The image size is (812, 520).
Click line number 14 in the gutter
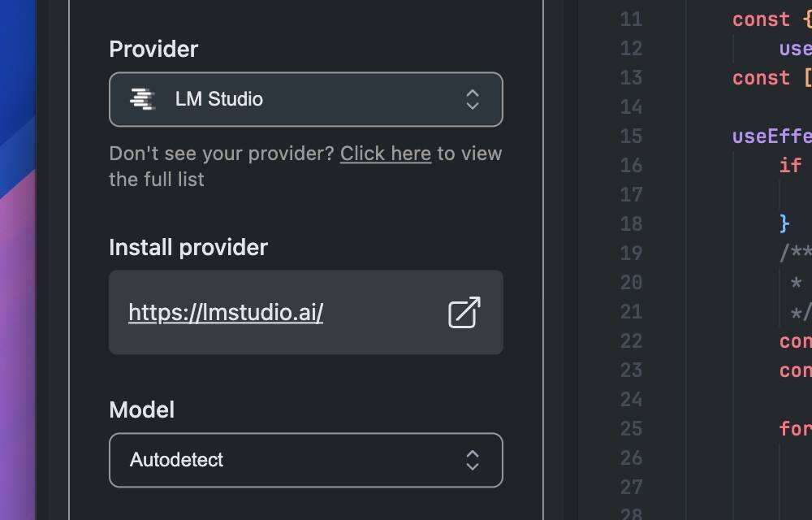631,107
